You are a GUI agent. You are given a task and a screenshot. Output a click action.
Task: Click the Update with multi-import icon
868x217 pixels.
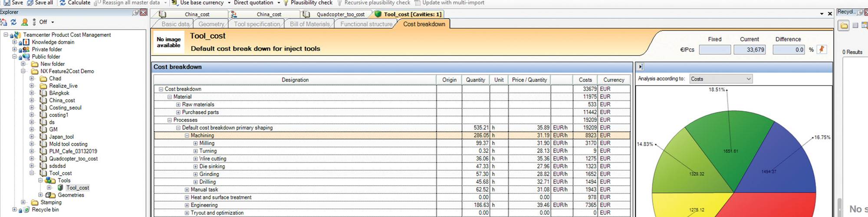tap(418, 3)
